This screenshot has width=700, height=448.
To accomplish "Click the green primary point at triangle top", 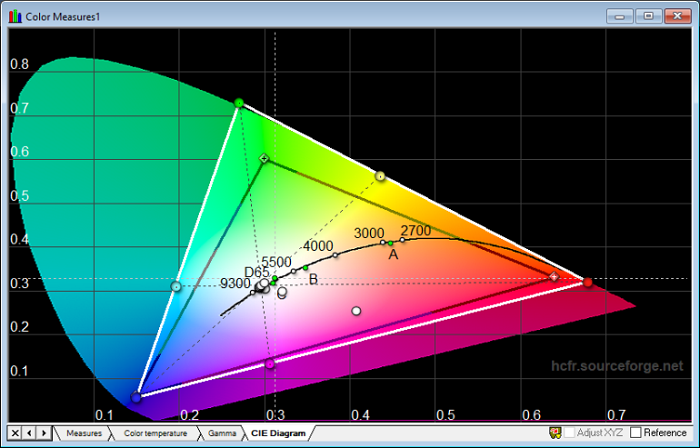I will click(x=238, y=103).
